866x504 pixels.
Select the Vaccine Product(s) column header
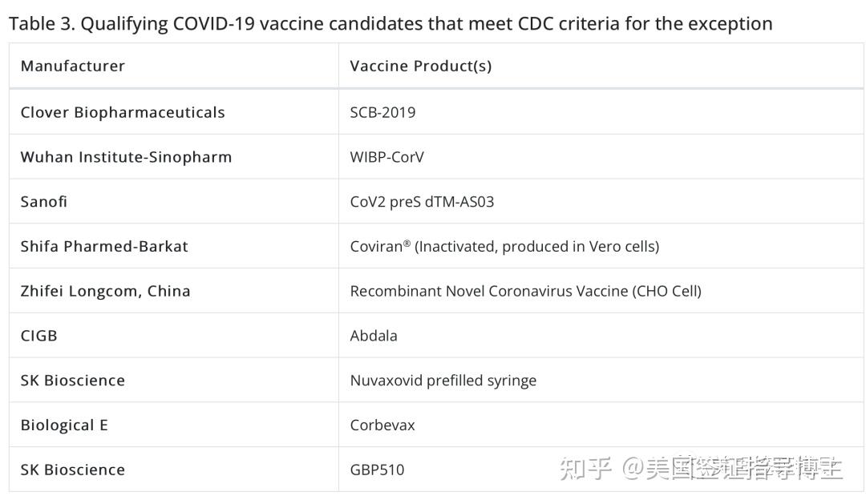[420, 66]
